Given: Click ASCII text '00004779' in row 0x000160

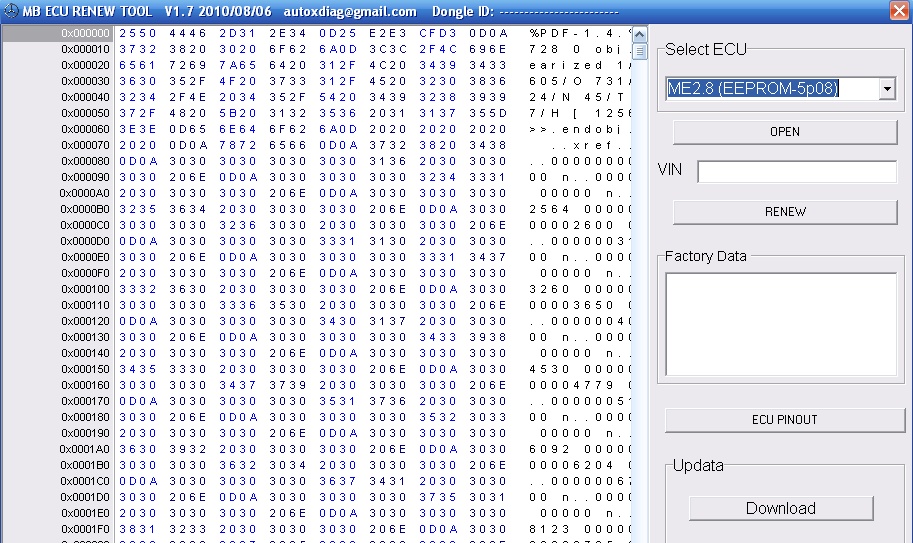Looking at the screenshot, I should [x=571, y=385].
